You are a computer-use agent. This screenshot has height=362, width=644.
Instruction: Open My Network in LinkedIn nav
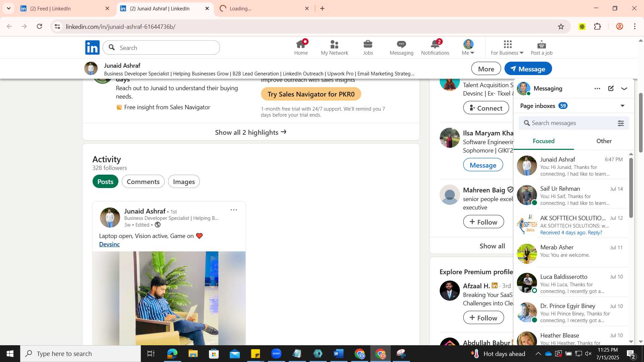[x=334, y=47]
